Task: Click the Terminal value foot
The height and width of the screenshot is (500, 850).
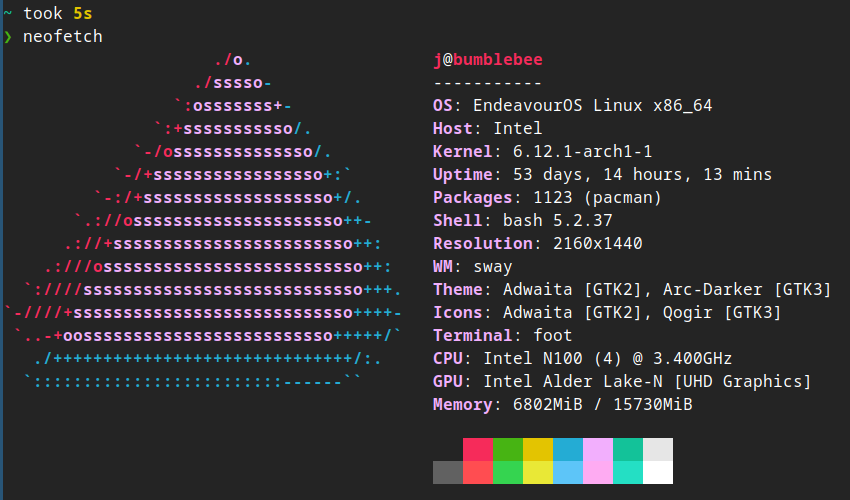Action: 553,335
